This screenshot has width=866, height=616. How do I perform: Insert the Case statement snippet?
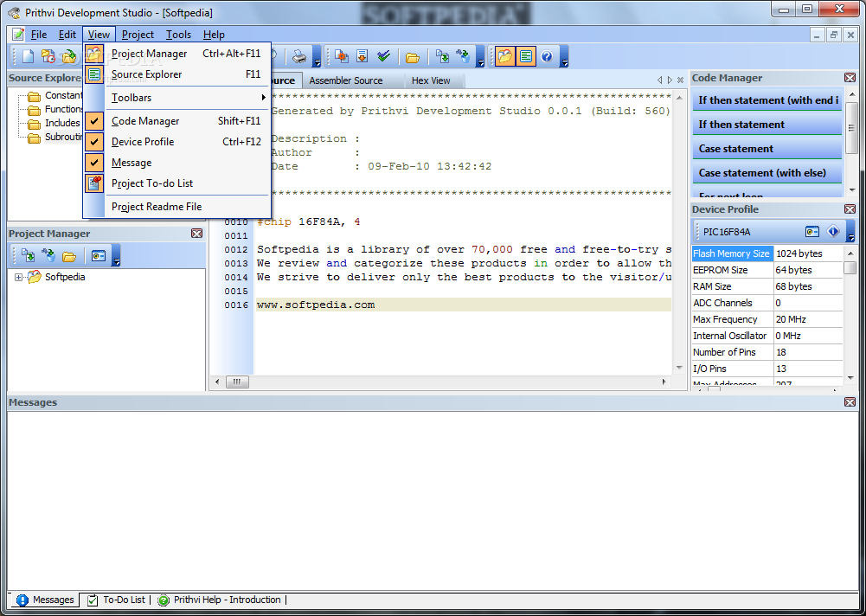tap(767, 149)
